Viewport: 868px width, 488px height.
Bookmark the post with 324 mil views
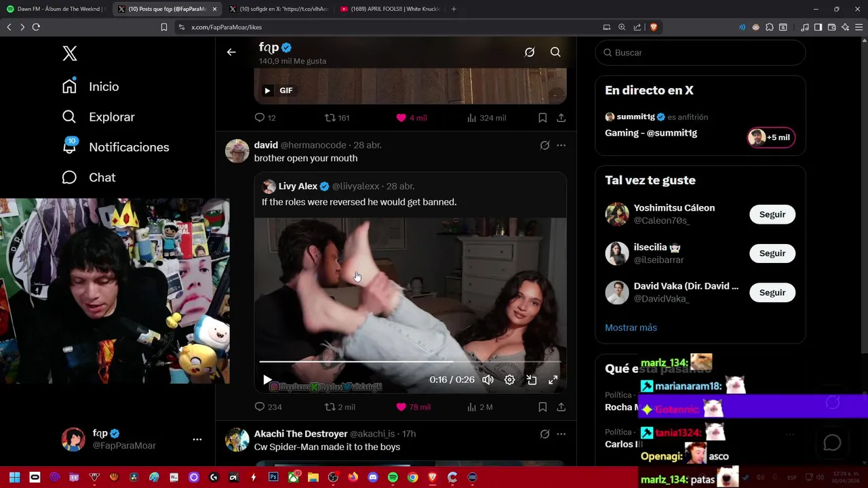point(542,117)
